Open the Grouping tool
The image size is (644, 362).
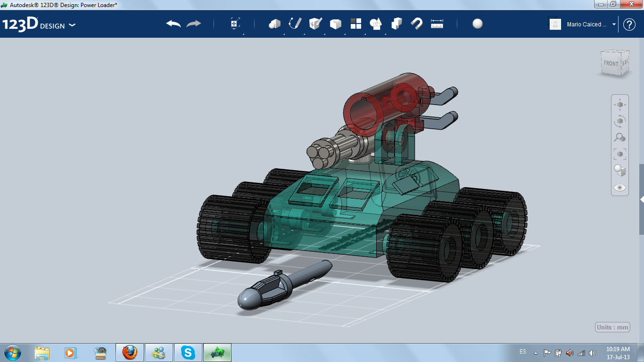click(x=376, y=24)
